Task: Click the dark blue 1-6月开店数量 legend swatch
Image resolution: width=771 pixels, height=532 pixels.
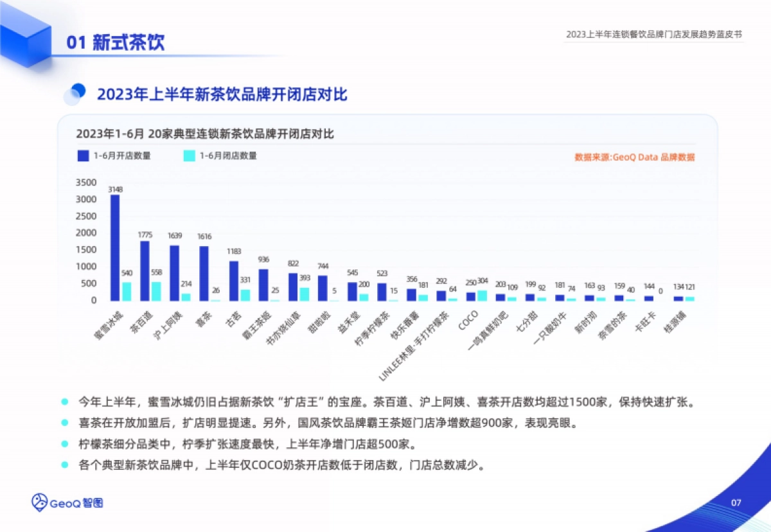Action: point(84,155)
